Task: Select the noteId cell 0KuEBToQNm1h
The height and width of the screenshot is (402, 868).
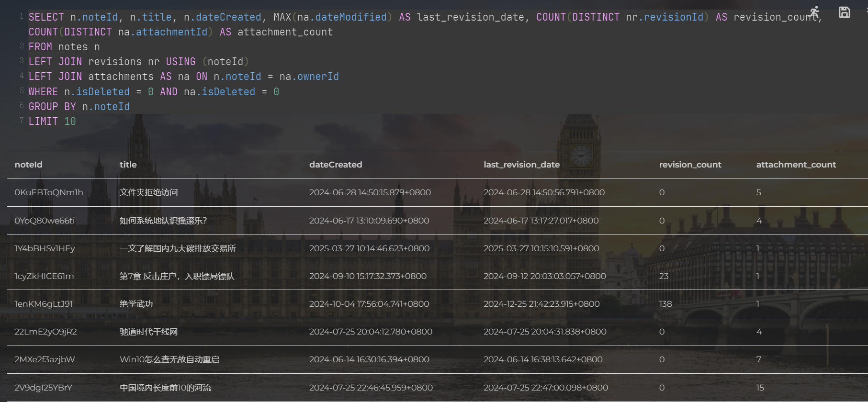Action: (49, 192)
